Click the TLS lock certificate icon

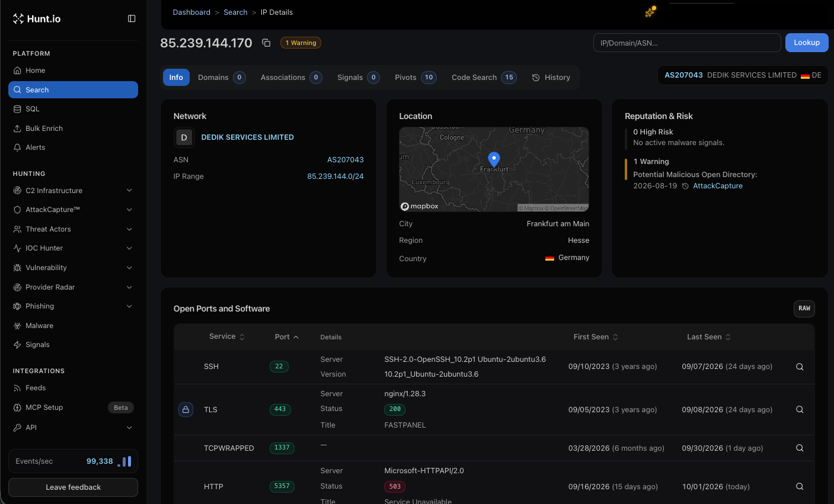point(186,409)
